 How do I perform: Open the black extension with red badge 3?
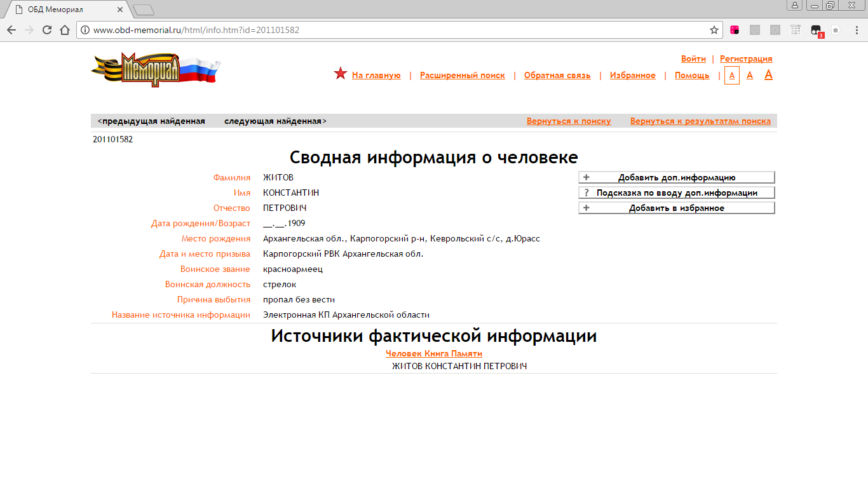point(817,30)
